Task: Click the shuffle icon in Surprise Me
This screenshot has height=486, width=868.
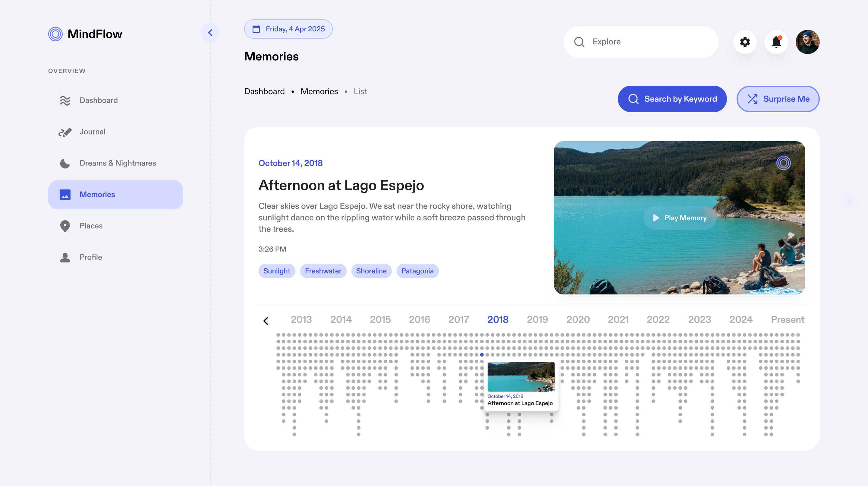Action: pos(753,99)
